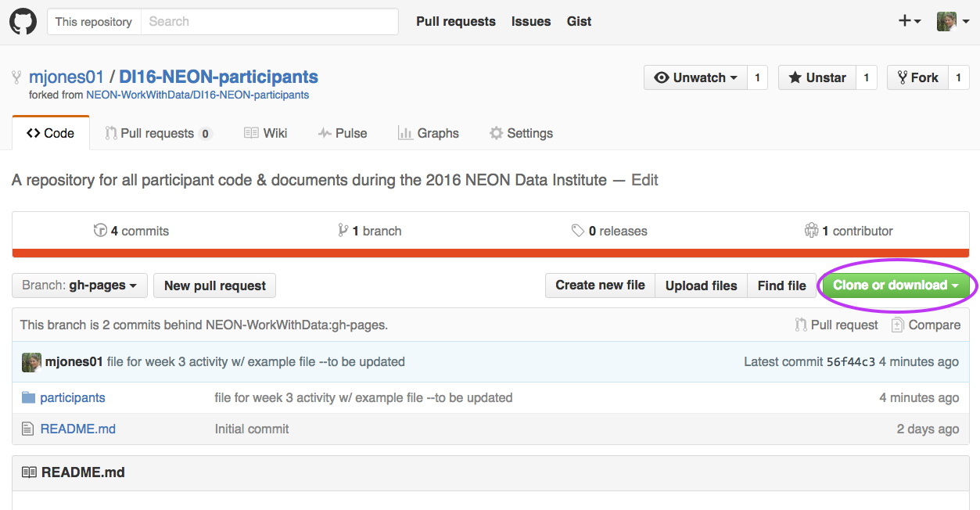Click Create new file
Viewport: 980px width, 510px height.
(x=600, y=286)
